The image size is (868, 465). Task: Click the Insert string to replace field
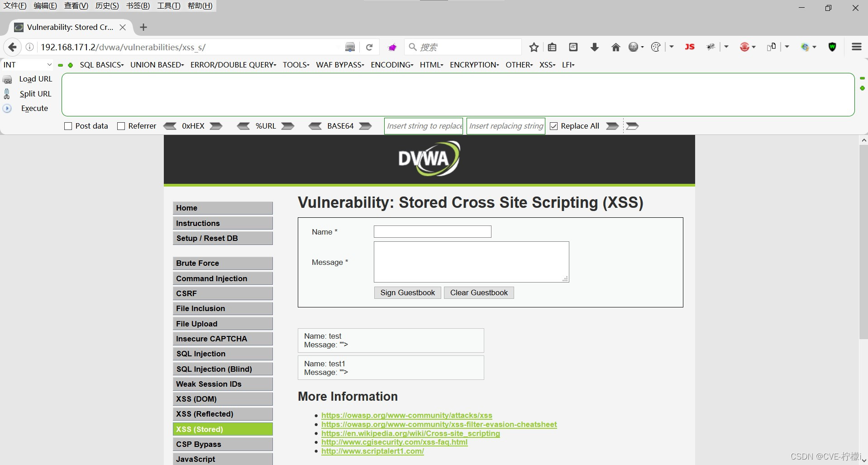pyautogui.click(x=424, y=126)
